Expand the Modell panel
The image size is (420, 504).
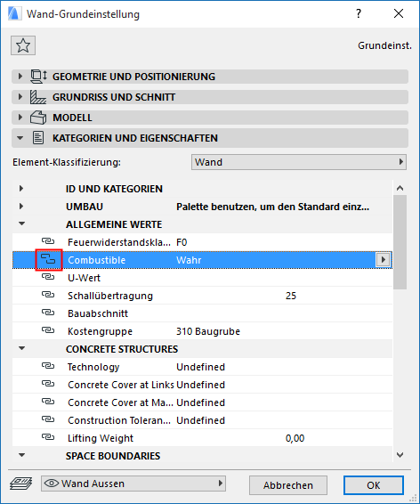(x=20, y=118)
